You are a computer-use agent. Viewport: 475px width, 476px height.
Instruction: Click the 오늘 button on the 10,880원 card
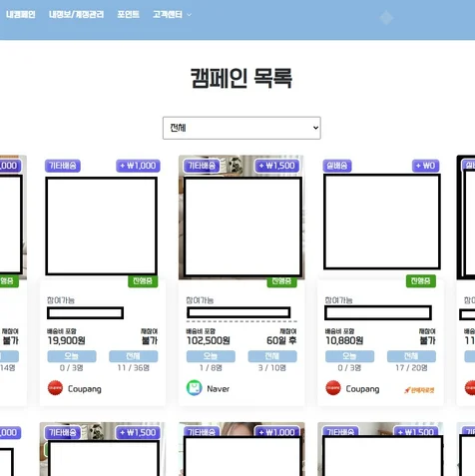point(350,356)
